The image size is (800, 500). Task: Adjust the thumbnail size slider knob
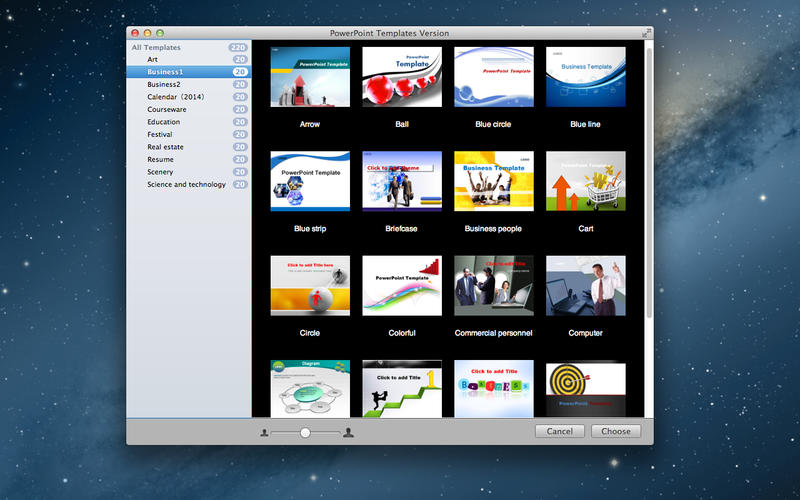pyautogui.click(x=305, y=433)
